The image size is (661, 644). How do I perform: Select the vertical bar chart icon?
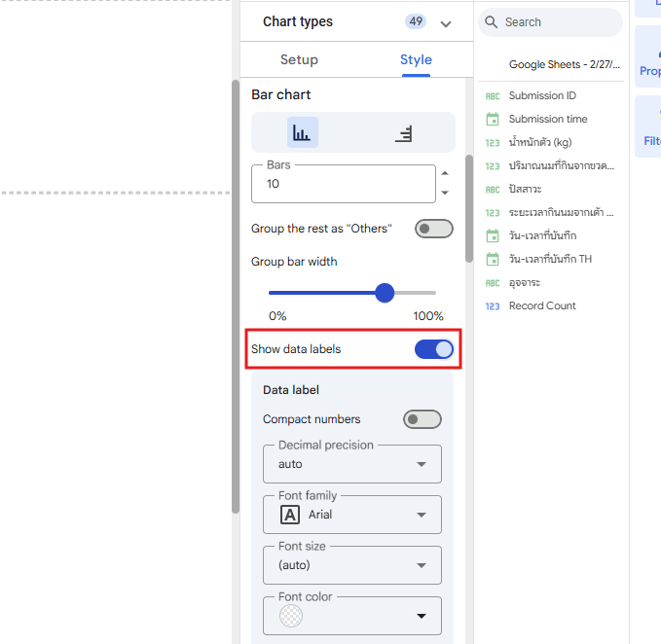tap(302, 133)
